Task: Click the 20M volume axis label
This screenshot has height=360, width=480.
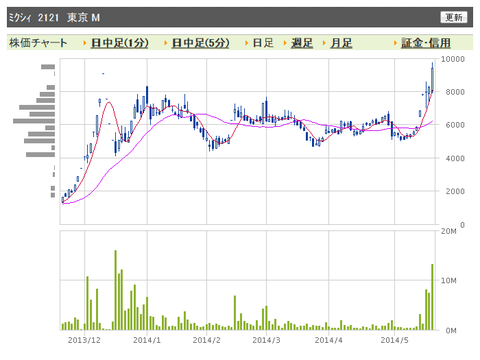Action: [x=449, y=231]
